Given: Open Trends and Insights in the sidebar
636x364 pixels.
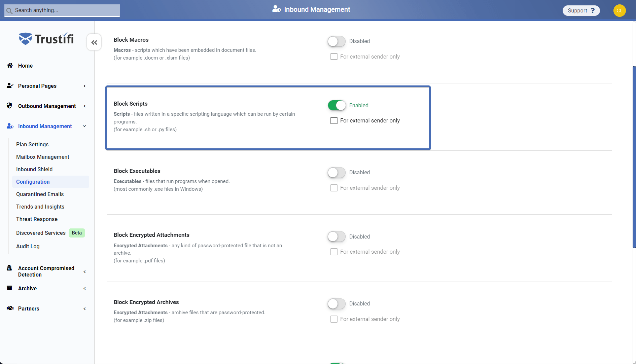Looking at the screenshot, I should point(40,207).
